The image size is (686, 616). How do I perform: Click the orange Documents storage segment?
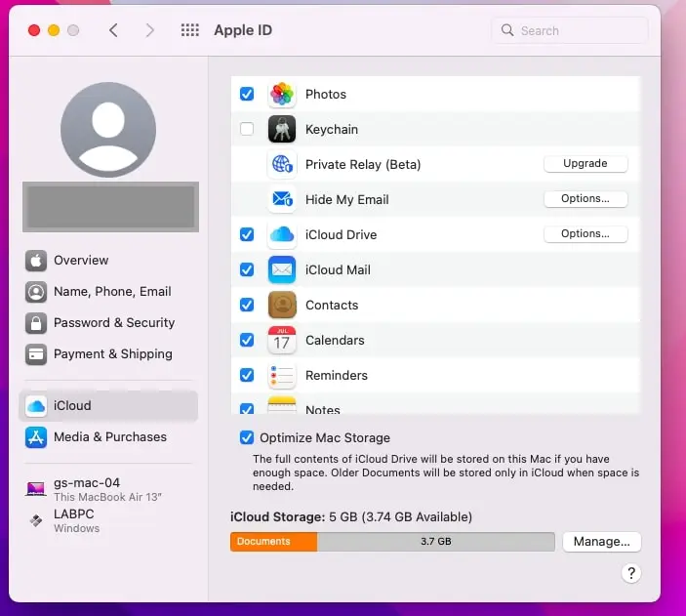(x=274, y=542)
